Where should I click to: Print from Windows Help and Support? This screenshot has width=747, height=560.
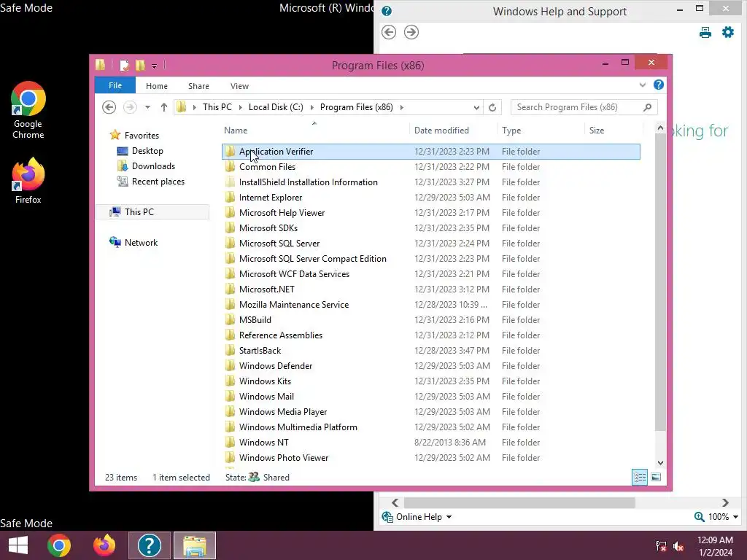705,32
